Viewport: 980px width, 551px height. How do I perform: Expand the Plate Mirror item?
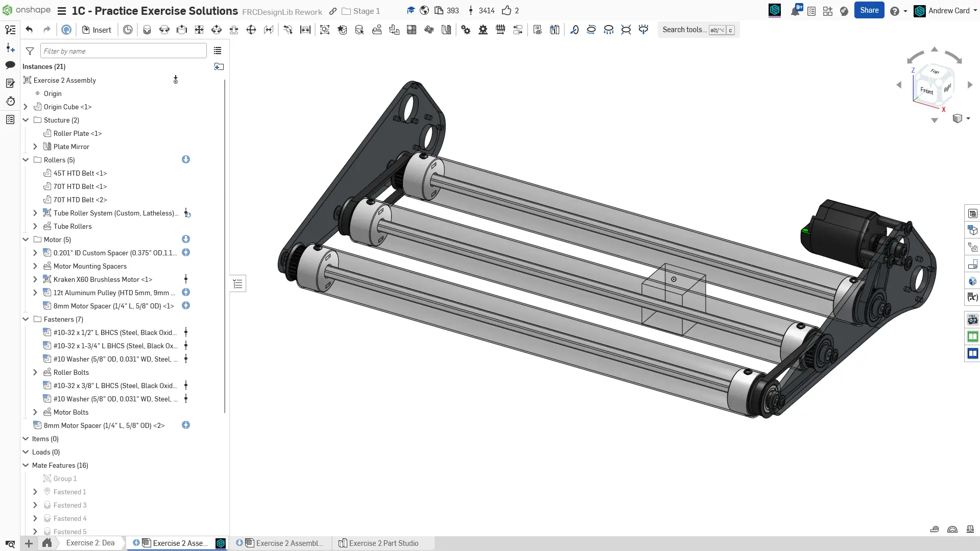coord(35,147)
